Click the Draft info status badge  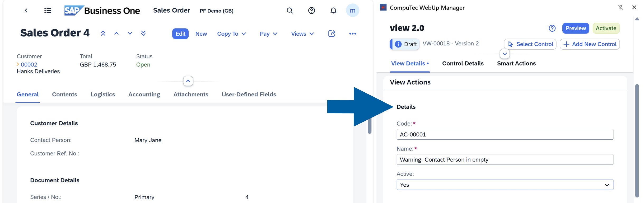(x=405, y=44)
